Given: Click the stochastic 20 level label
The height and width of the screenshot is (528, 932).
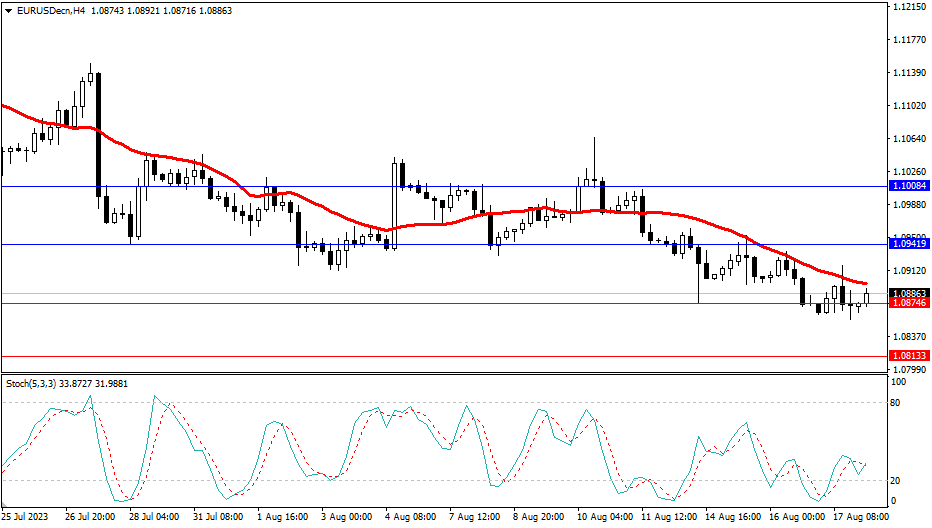Looking at the screenshot, I should point(896,481).
